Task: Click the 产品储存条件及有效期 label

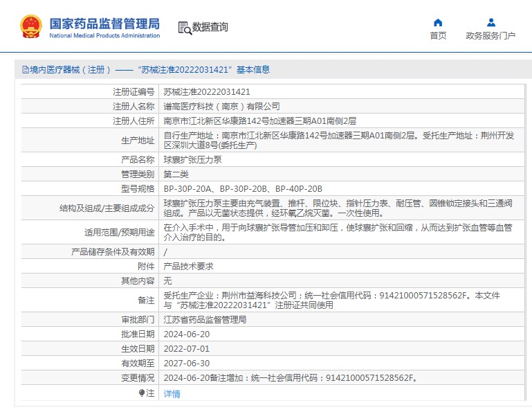Action: (x=113, y=252)
